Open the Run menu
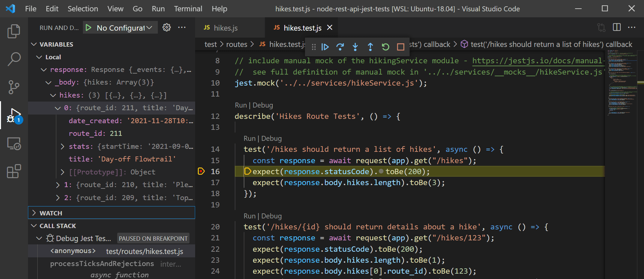644x279 pixels. 158,9
